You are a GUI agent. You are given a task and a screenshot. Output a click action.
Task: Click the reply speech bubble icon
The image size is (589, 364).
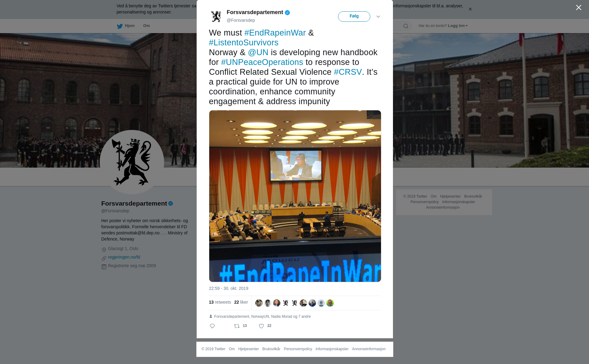click(212, 326)
